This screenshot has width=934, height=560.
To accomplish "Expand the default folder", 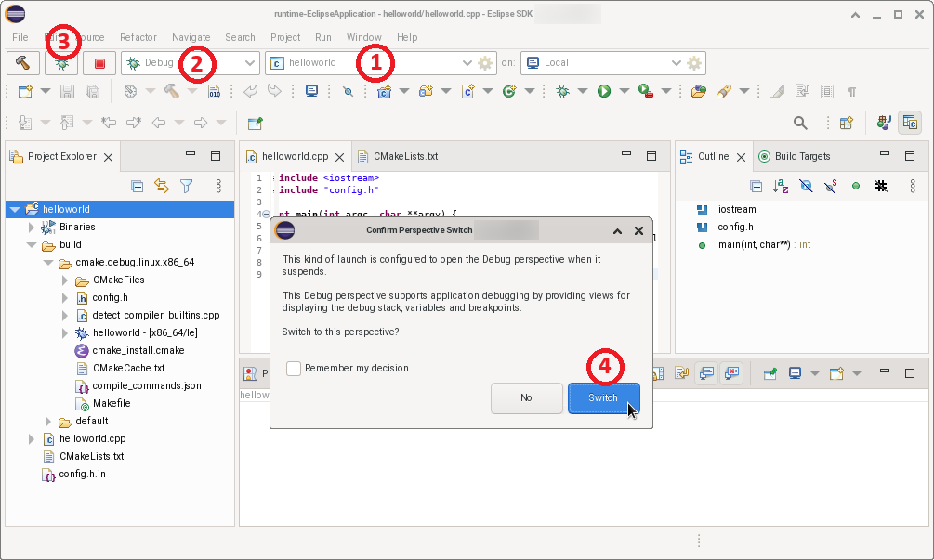I will click(48, 422).
